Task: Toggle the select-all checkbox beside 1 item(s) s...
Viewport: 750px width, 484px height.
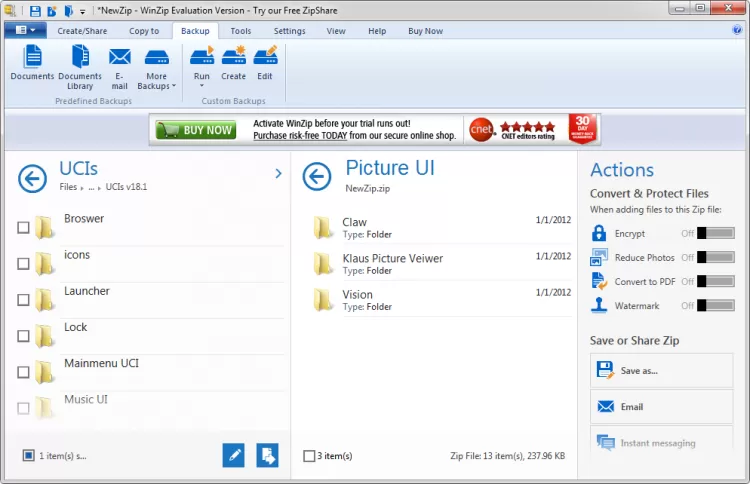Action: [28, 455]
